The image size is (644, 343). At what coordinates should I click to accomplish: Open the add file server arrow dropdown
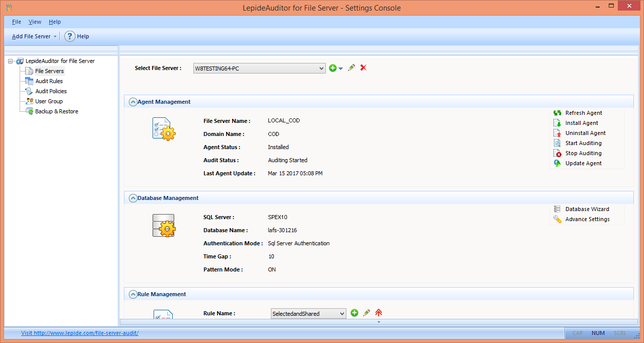coord(341,68)
